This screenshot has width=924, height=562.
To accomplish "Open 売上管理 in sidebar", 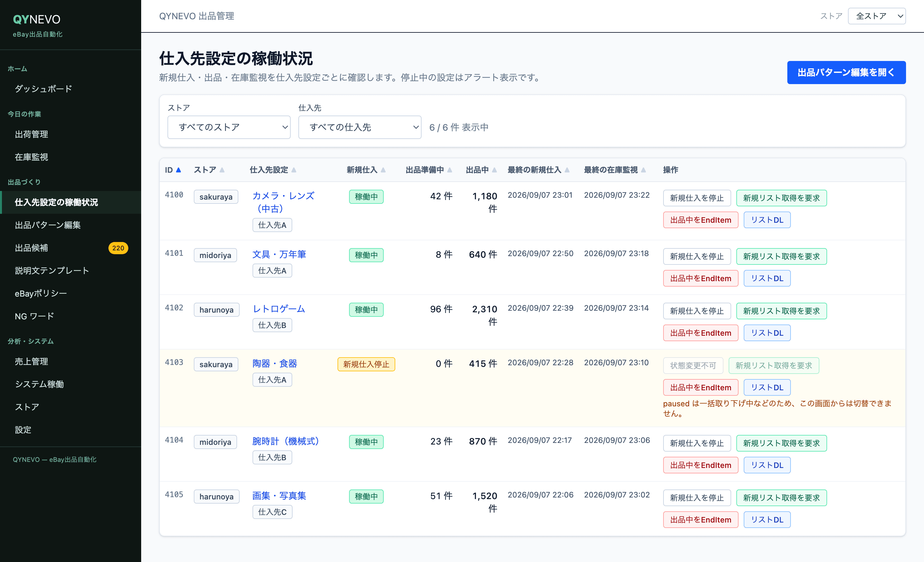I will 71,362.
